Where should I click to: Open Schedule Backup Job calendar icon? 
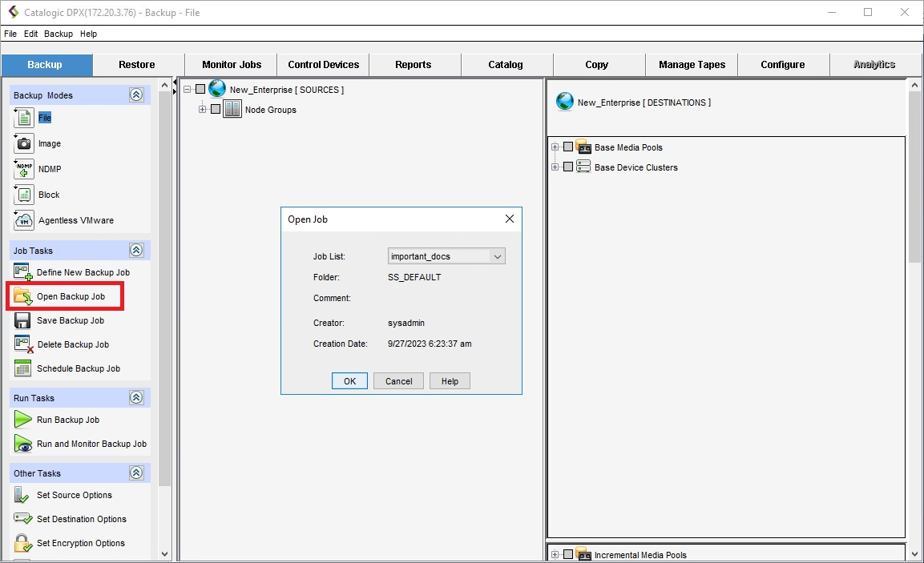(x=22, y=369)
